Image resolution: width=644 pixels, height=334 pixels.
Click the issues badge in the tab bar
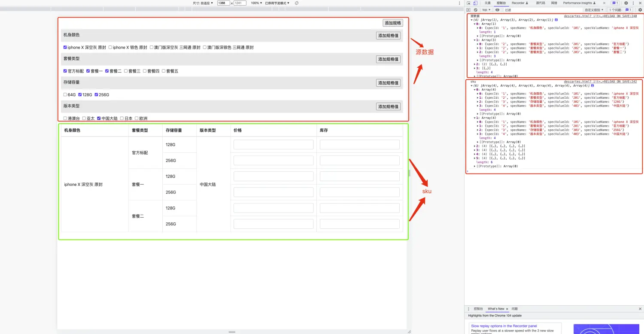click(615, 3)
